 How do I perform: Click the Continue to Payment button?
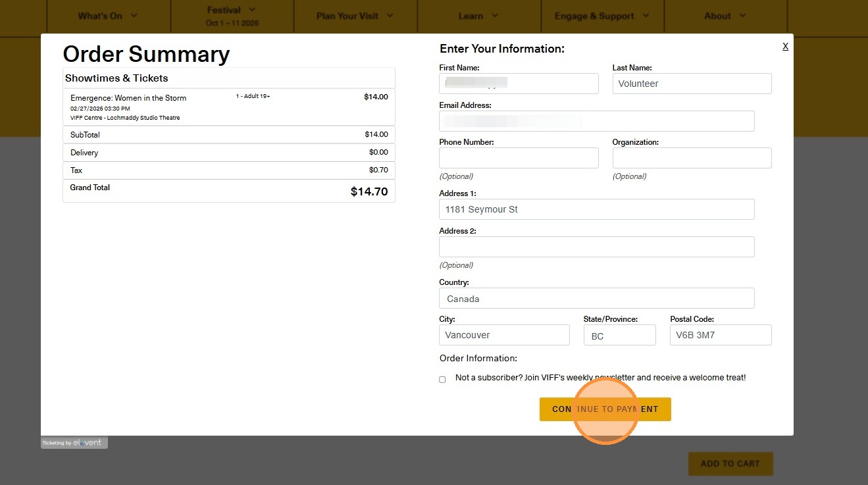(x=605, y=409)
